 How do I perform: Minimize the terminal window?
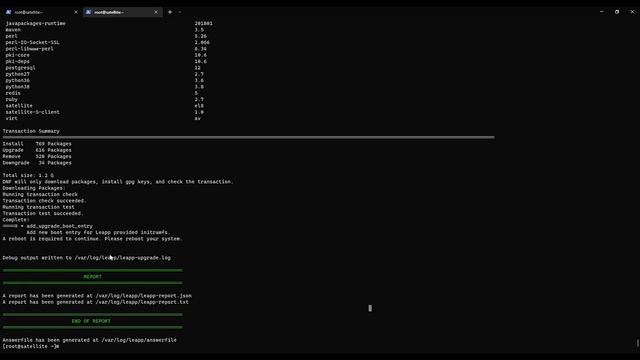tap(602, 12)
